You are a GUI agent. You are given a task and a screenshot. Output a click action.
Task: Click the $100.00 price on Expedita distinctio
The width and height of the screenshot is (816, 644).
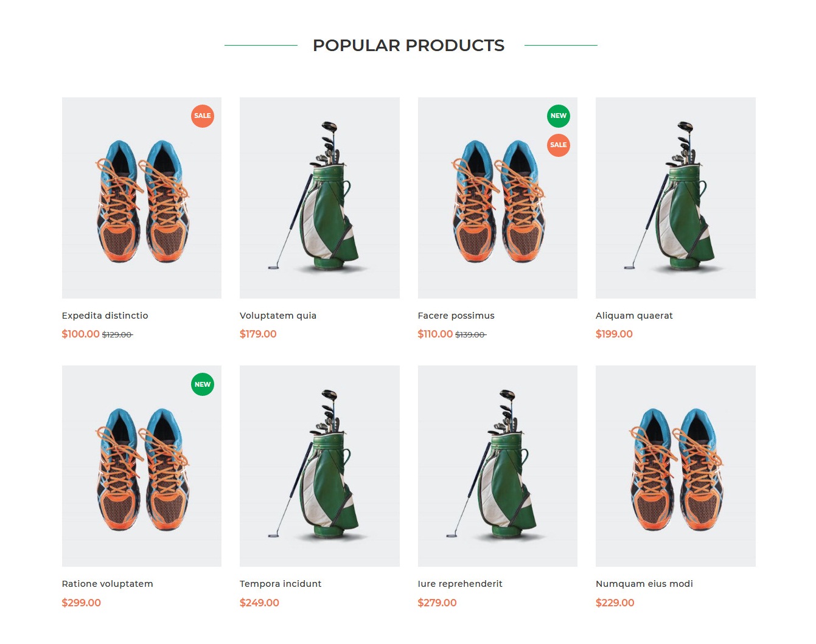(x=80, y=334)
